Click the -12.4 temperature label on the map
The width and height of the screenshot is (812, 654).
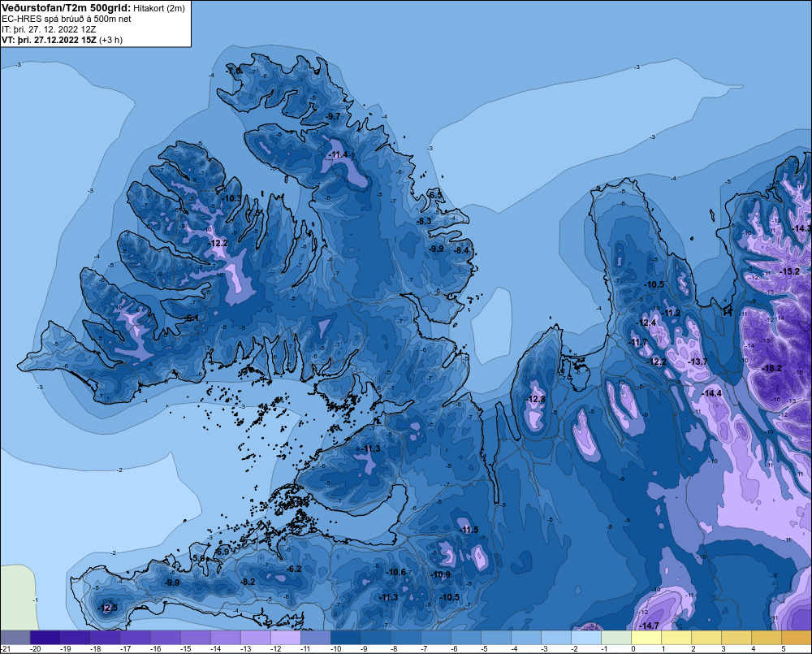tap(647, 323)
